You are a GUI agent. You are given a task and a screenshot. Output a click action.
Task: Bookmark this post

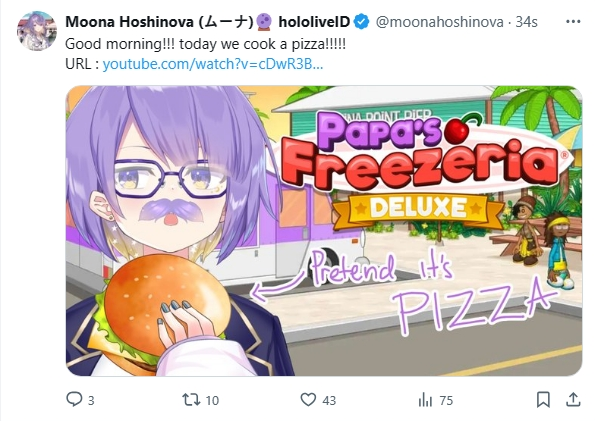point(543,400)
